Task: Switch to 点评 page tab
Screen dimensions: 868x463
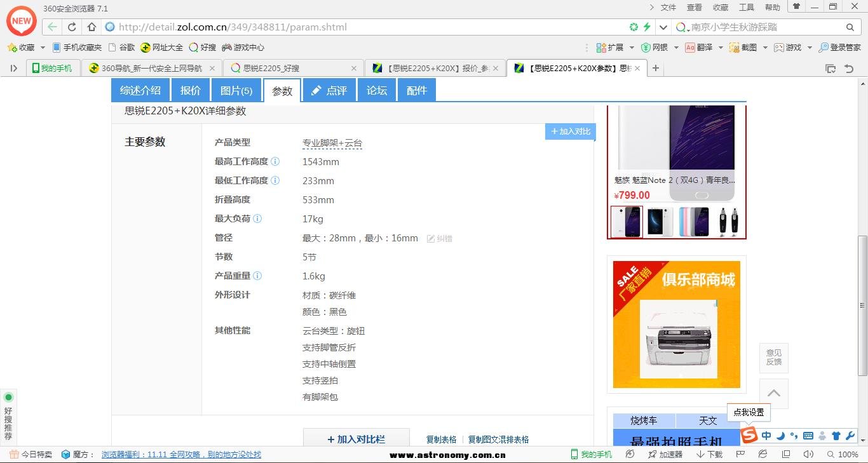Action: [x=329, y=90]
